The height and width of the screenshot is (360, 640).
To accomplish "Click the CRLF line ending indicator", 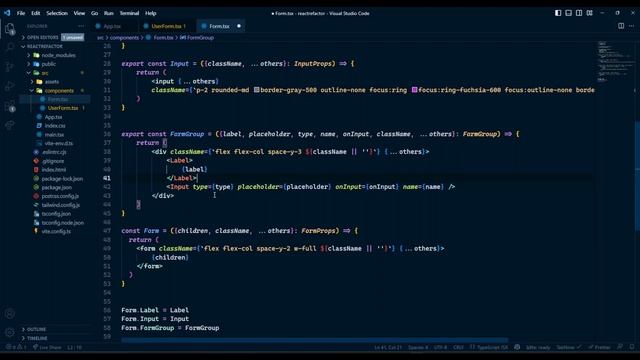I will [458, 347].
